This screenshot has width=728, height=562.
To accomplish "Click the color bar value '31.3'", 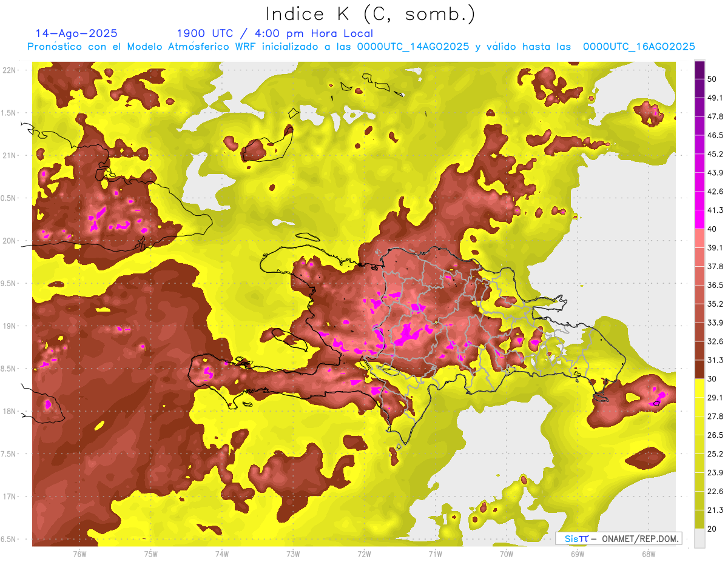I will [715, 360].
